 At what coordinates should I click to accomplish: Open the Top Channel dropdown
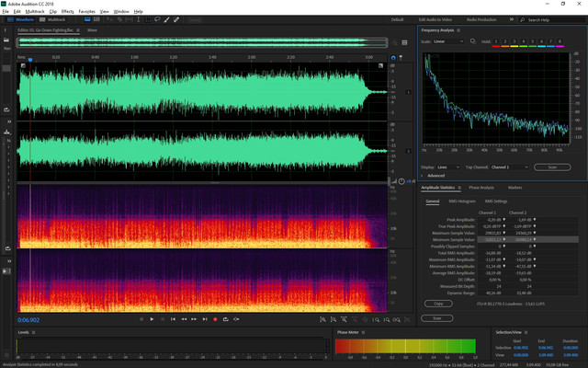pyautogui.click(x=510, y=167)
